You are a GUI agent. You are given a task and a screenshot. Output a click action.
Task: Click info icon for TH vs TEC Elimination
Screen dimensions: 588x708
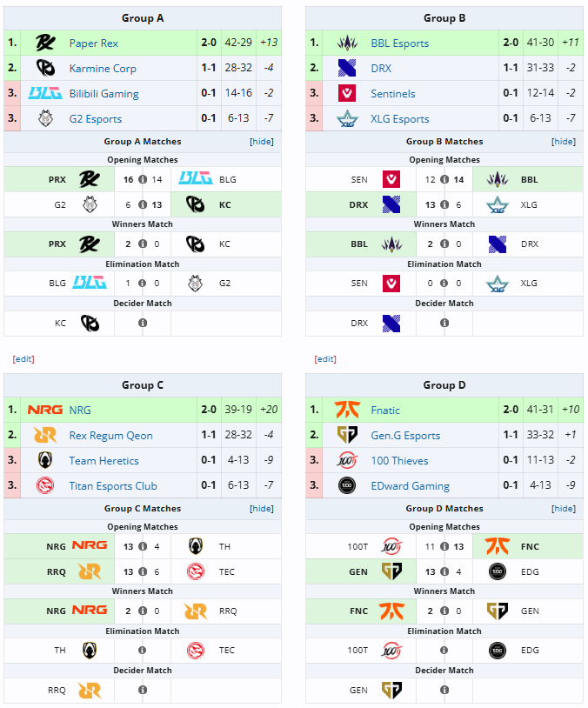pos(143,651)
